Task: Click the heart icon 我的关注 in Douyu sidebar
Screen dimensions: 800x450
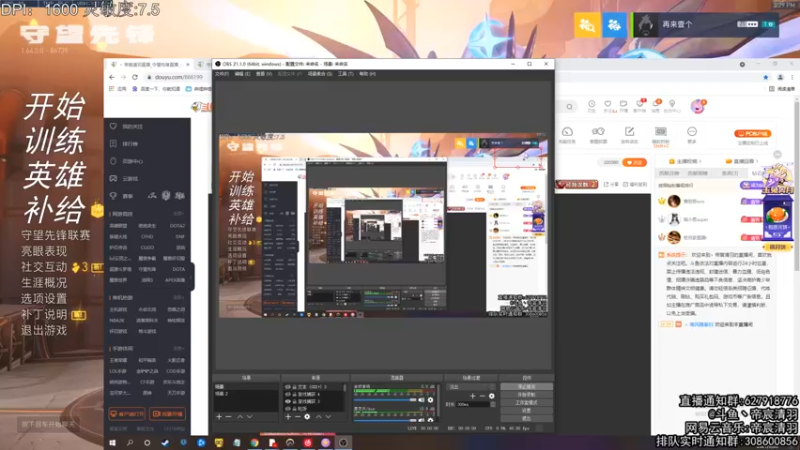Action: click(113, 126)
